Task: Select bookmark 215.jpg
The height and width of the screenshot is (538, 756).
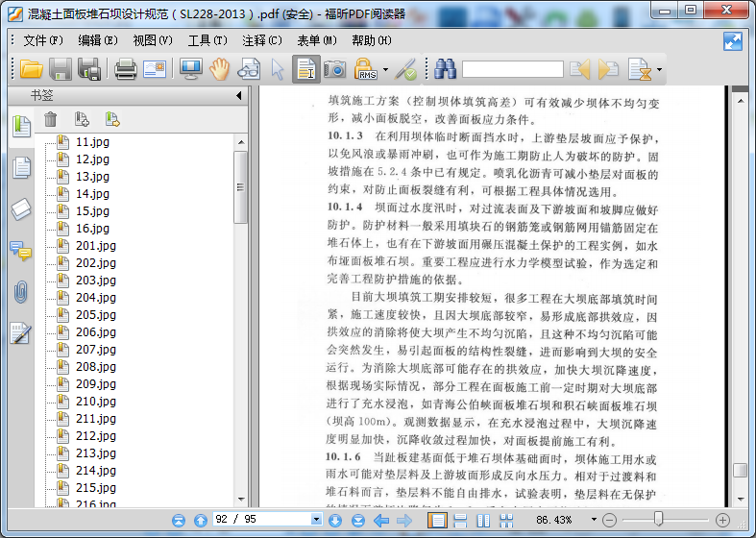Action: click(96, 487)
